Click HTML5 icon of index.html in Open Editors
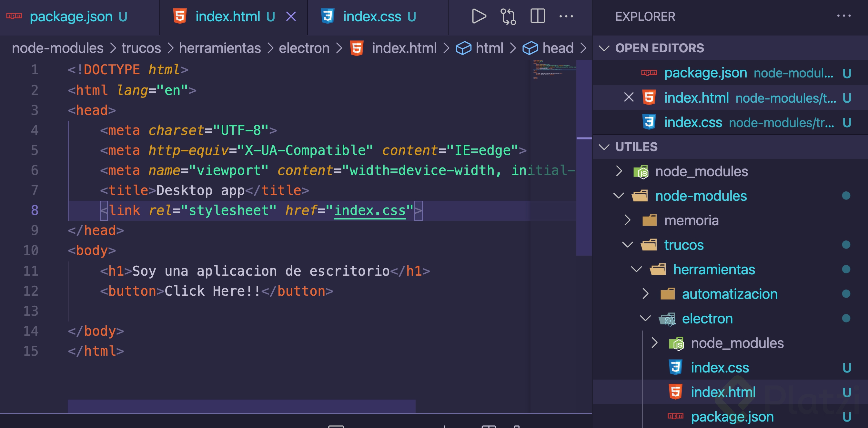The image size is (868, 428). point(649,97)
